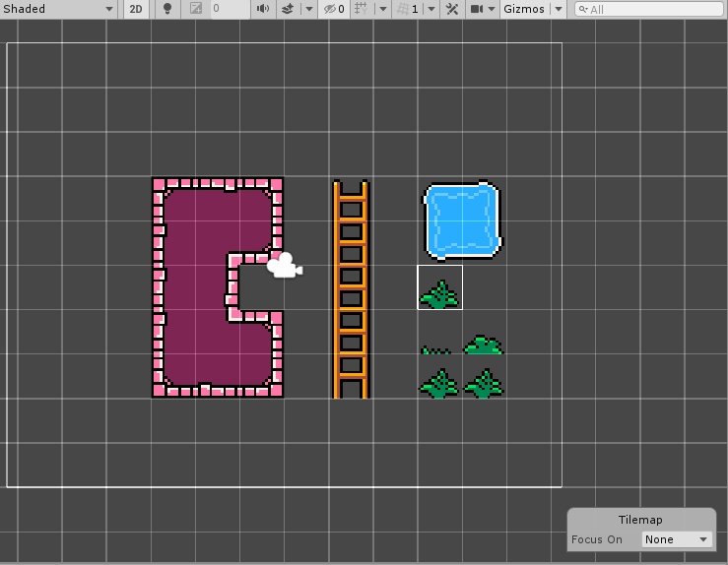The image size is (728, 565).
Task: Toggle scene audio speaker icon
Action: [262, 9]
